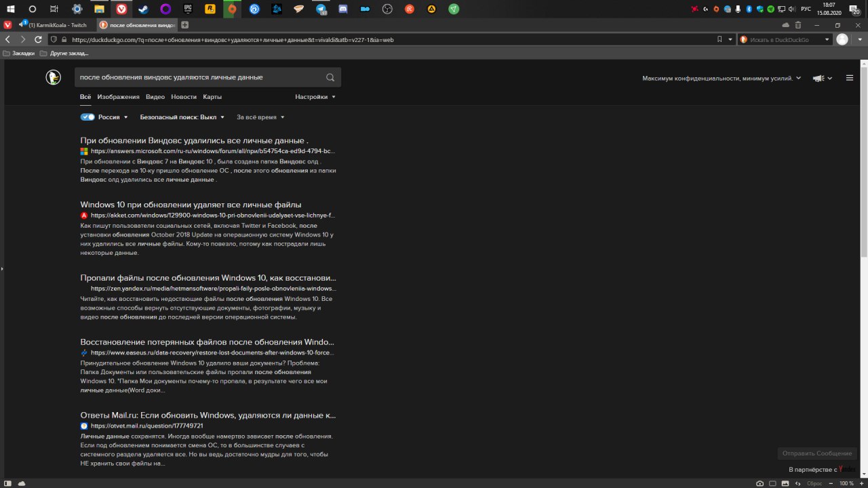
Task: Click the Bluetooth tray icon
Action: 749,9
